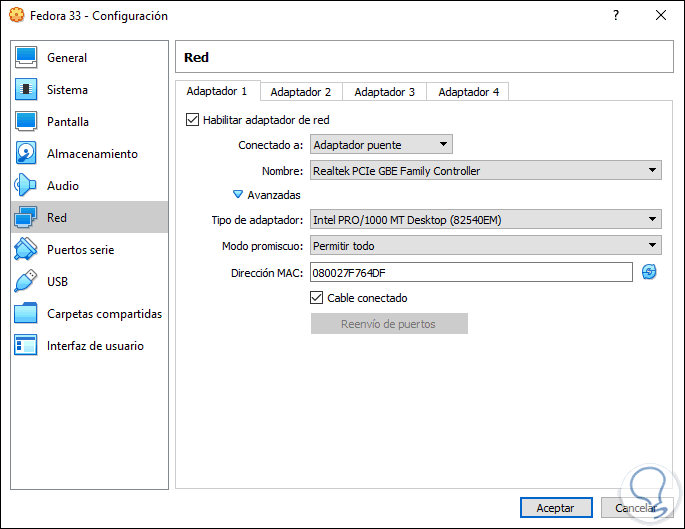
Task: Open Carpetas compartidas folder icon
Action: [27, 314]
